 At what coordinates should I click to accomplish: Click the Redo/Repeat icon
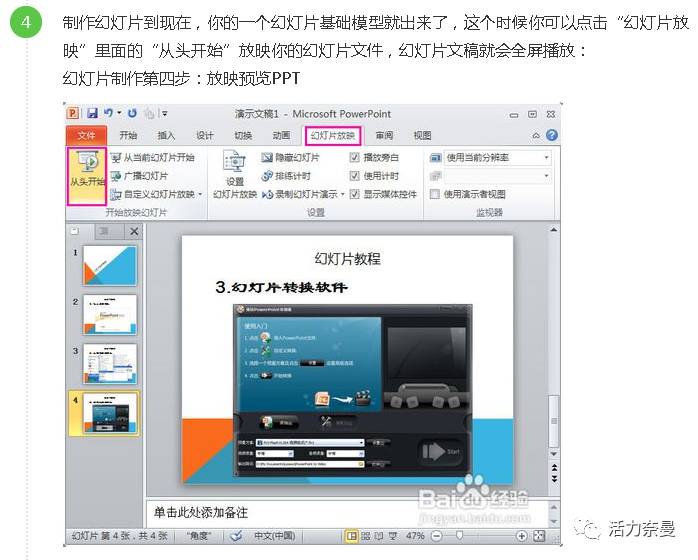point(132,113)
